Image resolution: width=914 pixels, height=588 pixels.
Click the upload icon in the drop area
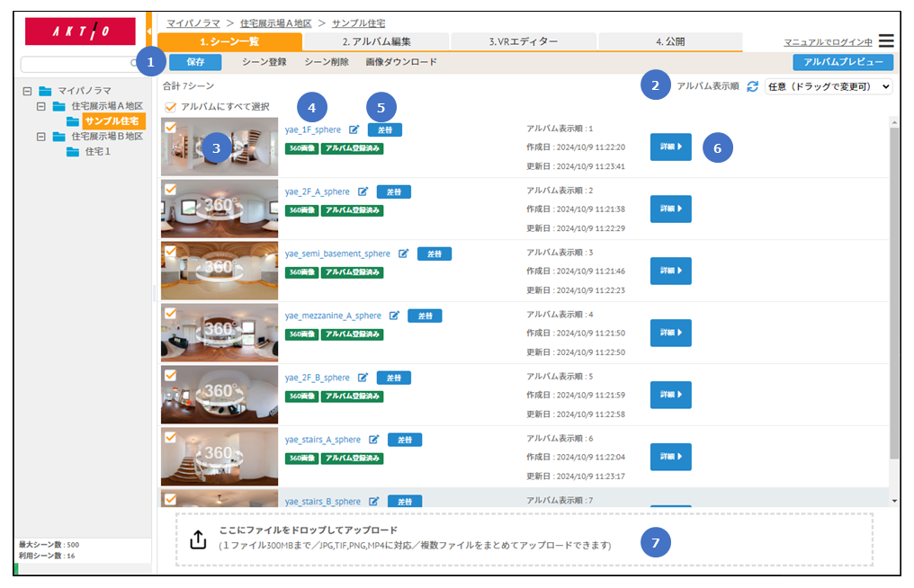tap(198, 539)
